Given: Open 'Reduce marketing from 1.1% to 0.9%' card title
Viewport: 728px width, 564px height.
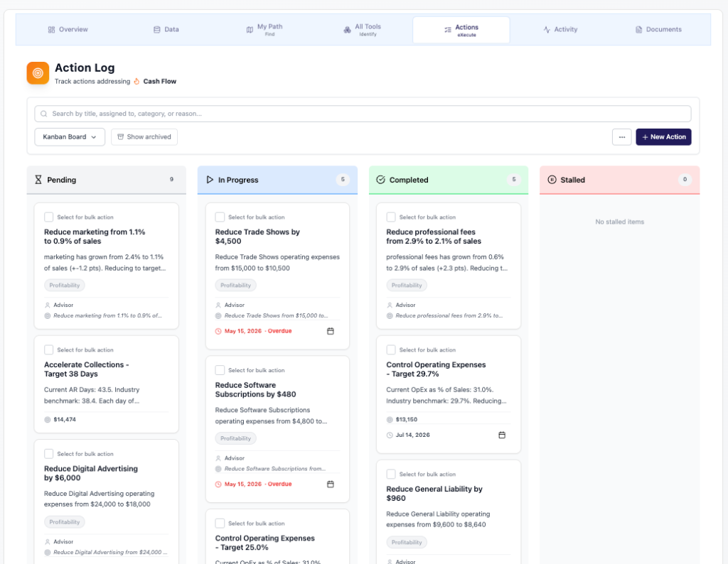Looking at the screenshot, I should [x=95, y=237].
